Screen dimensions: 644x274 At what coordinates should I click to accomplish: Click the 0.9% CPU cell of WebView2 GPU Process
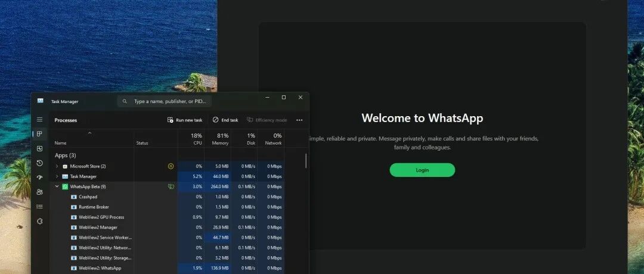coord(191,217)
